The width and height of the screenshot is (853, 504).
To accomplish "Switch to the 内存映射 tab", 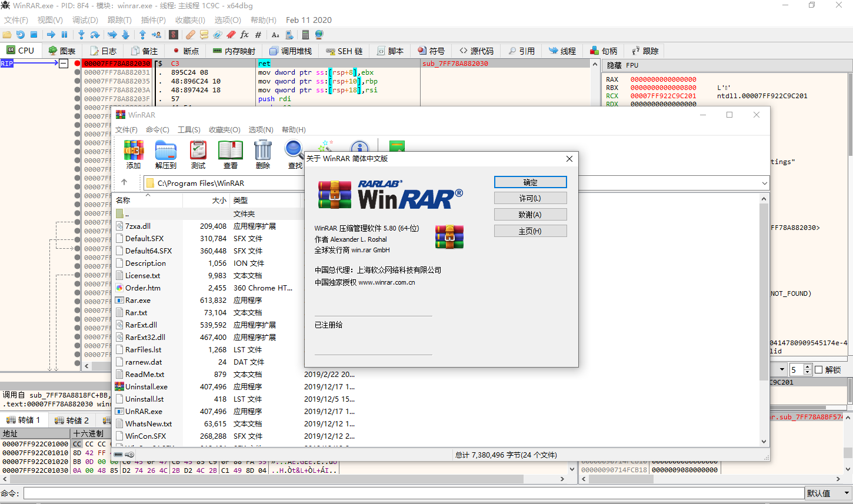I will coord(234,51).
